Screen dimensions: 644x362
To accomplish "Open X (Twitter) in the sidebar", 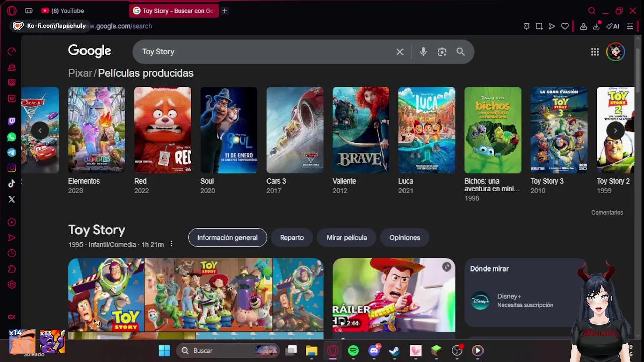I will [x=12, y=199].
